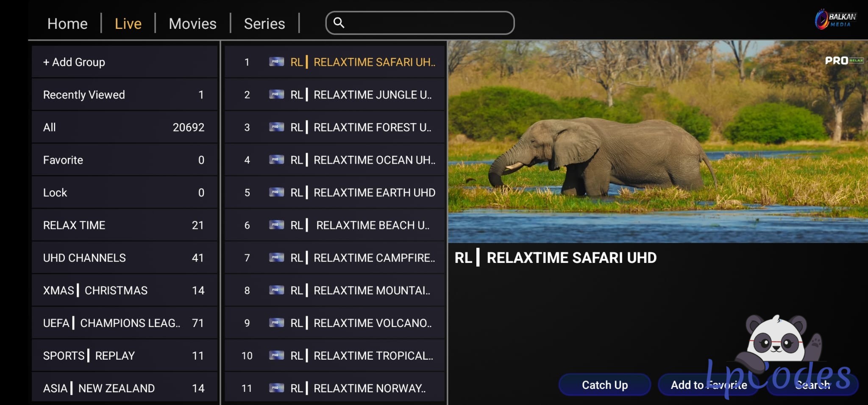The height and width of the screenshot is (405, 868).
Task: Click the elephant video preview
Action: tap(657, 142)
